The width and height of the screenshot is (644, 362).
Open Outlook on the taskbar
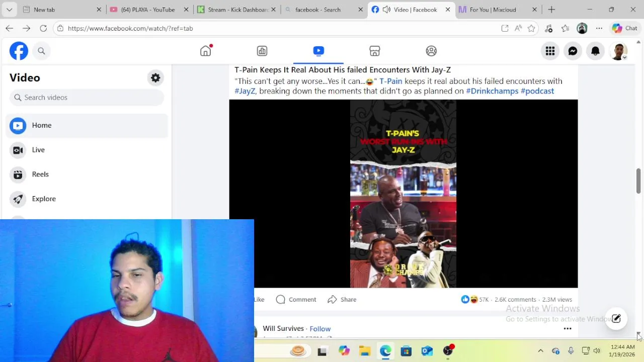point(427,351)
